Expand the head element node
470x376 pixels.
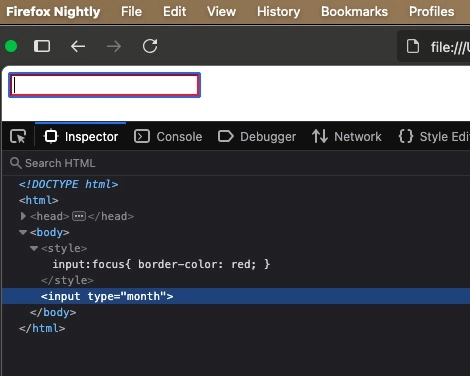point(23,216)
